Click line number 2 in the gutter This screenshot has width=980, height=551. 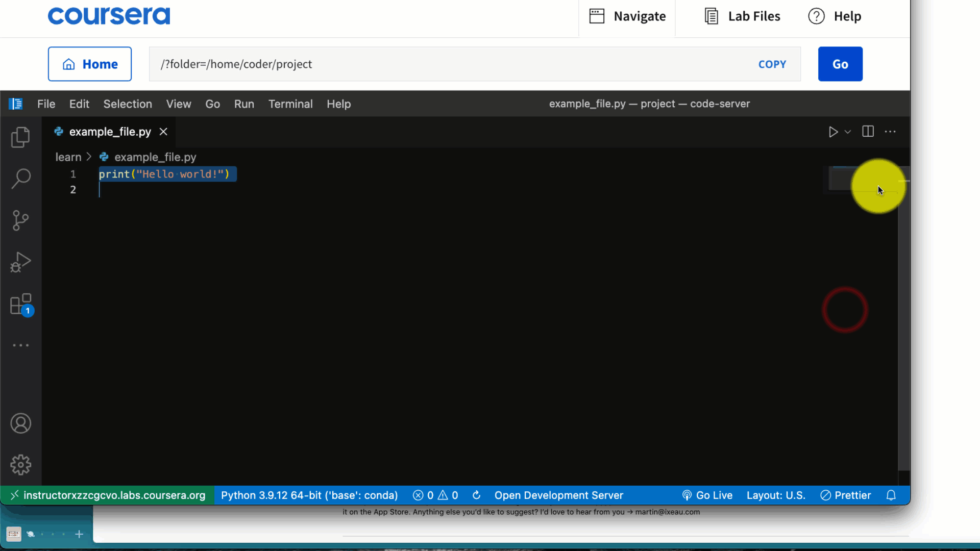[x=73, y=190]
